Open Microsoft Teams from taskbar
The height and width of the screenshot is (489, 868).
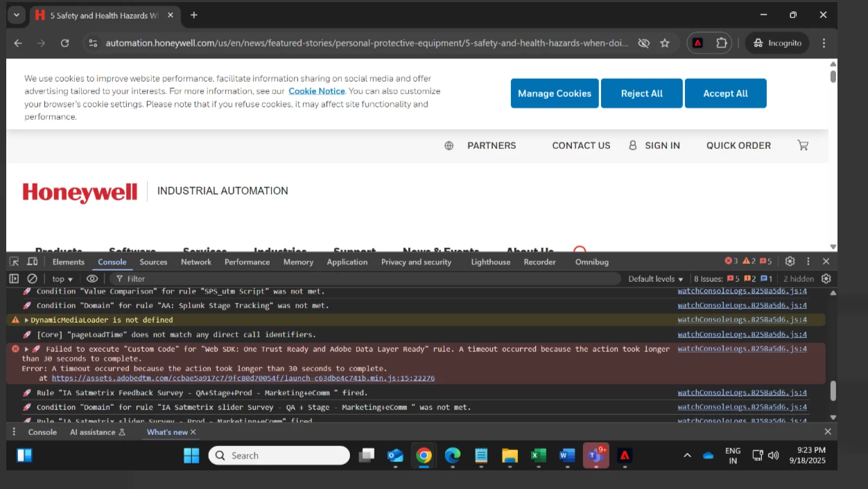(596, 455)
